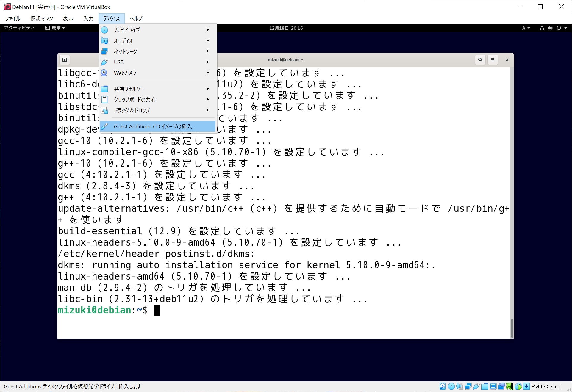The image size is (572, 392).
Task: Click the optical disc indicator in the status bar
Action: [451, 386]
